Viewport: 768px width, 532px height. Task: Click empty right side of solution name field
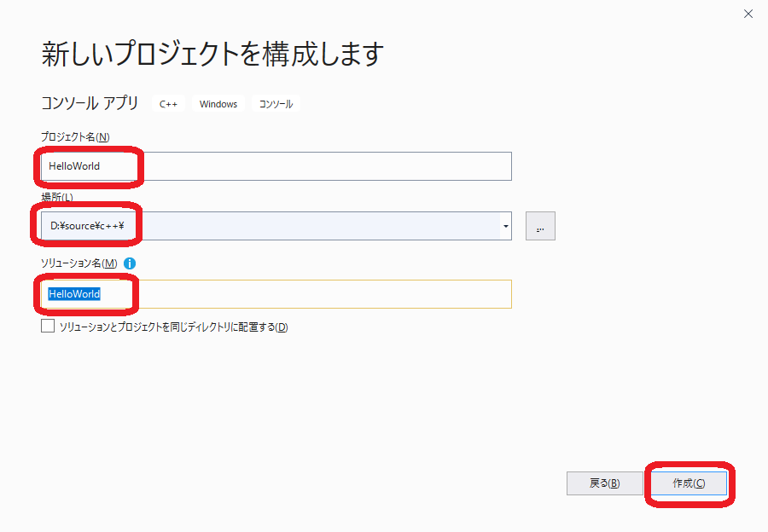click(341, 294)
